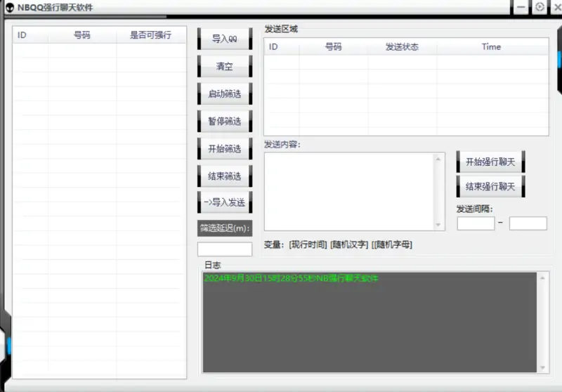
Task: Click the round settings icon in title bar
Action: tap(540, 7)
